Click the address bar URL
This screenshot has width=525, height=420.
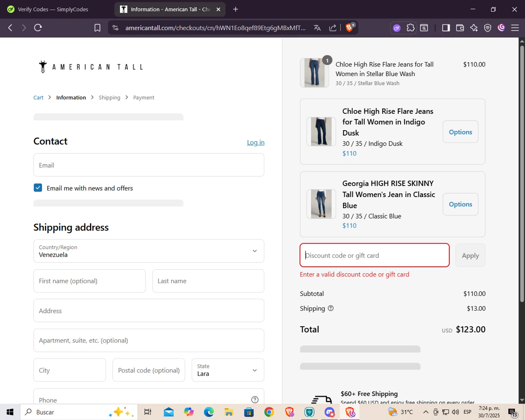click(215, 28)
